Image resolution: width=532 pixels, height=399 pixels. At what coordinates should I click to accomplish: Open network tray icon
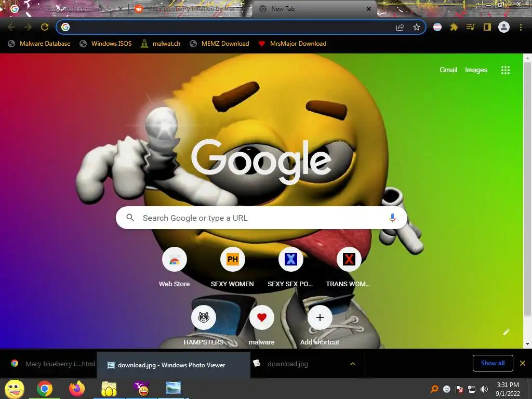coord(472,389)
